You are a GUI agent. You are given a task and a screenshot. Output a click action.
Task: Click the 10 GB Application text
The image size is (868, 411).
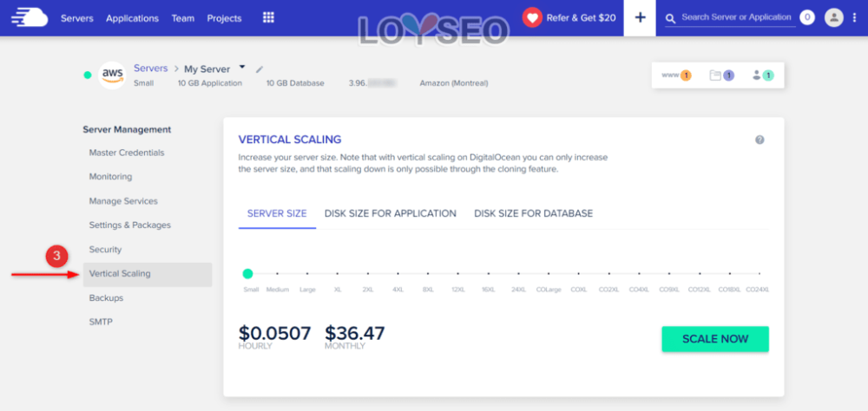(x=210, y=83)
